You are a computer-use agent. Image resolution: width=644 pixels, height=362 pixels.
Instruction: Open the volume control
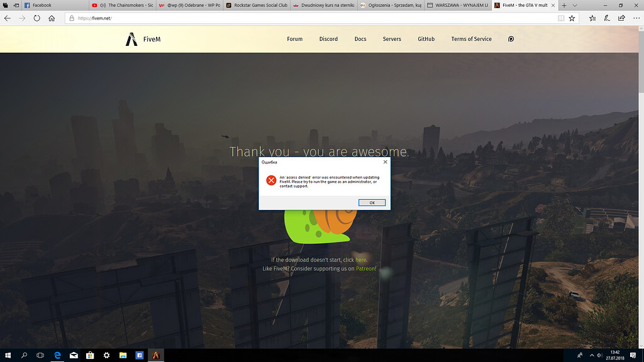[x=599, y=356]
